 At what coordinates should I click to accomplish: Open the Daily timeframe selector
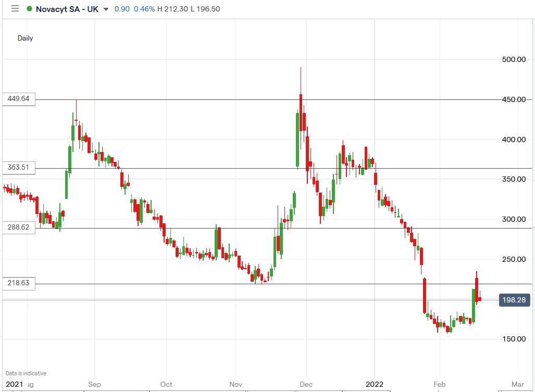[25, 38]
